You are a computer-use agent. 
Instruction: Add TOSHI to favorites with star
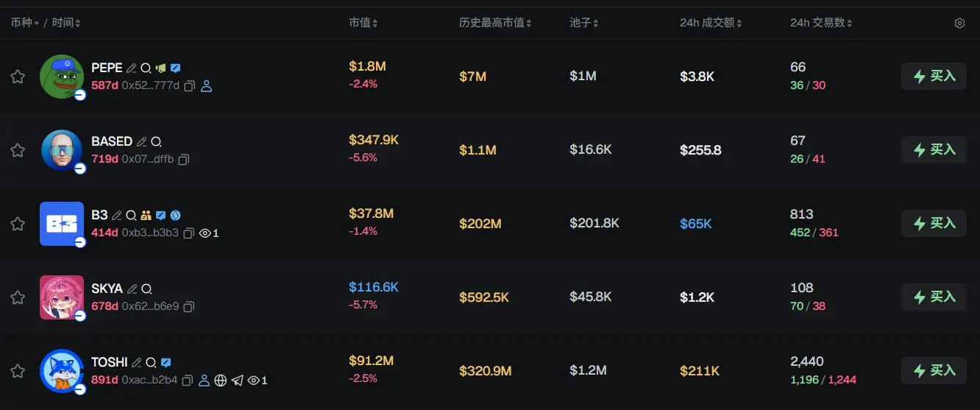tap(18, 371)
